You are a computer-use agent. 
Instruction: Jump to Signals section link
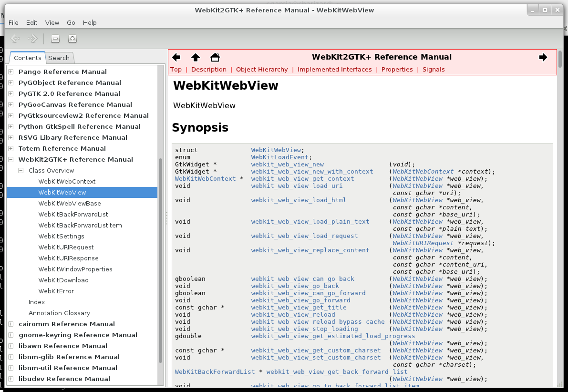(433, 70)
